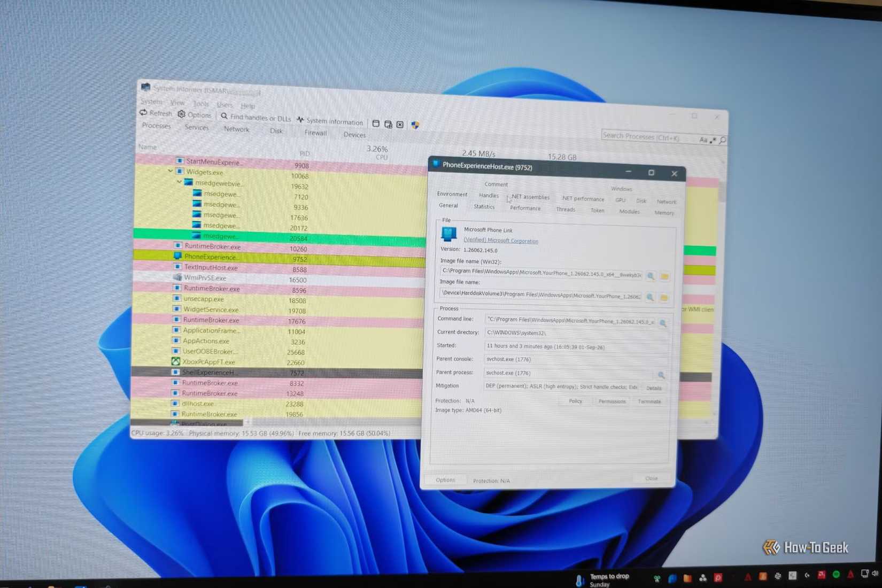This screenshot has height=588, width=882.
Task: Click the Refresh toolbar button
Action: click(x=156, y=113)
